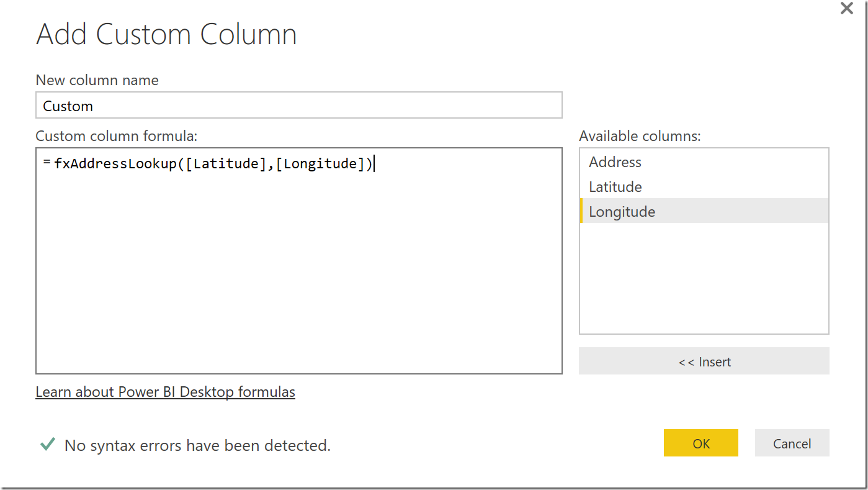868x490 pixels.
Task: Click the Custom column formula label
Action: click(x=116, y=136)
